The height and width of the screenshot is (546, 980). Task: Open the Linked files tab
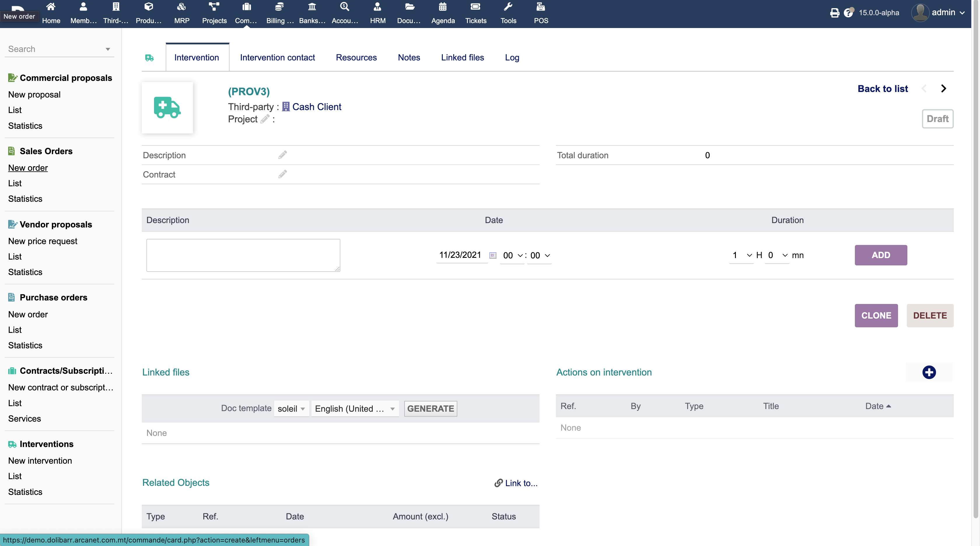pos(462,58)
